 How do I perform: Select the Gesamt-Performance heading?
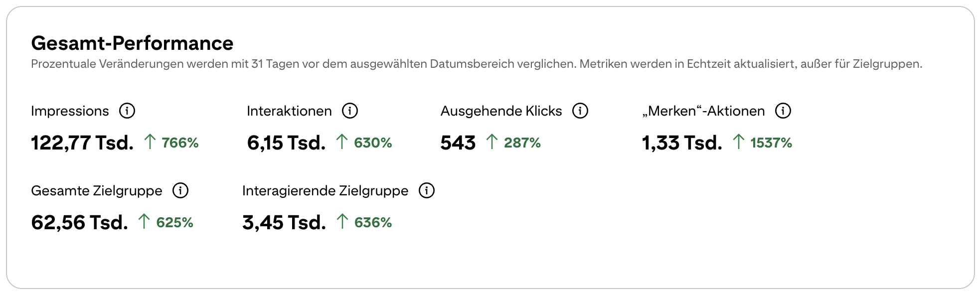[132, 43]
